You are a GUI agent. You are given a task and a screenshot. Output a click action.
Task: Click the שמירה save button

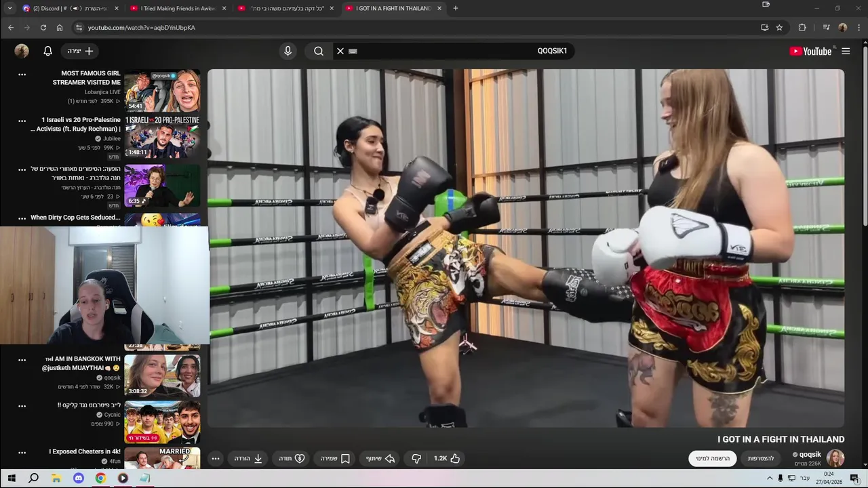335,458
